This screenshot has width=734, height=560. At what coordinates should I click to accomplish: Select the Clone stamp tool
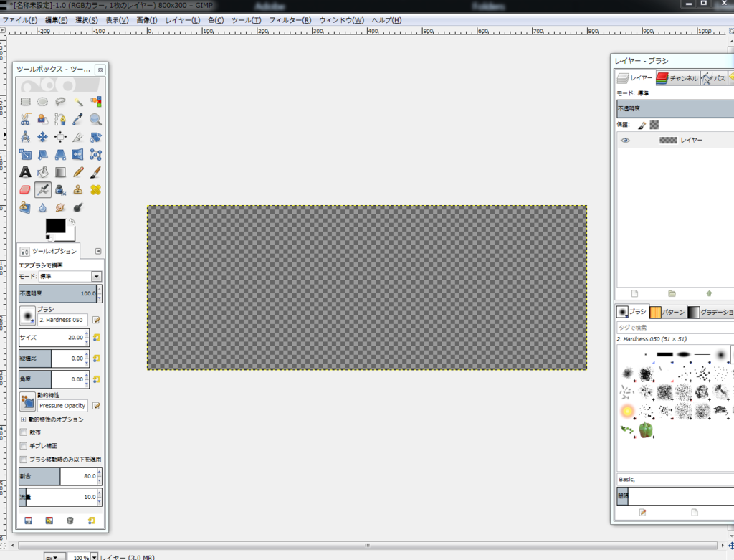[77, 189]
